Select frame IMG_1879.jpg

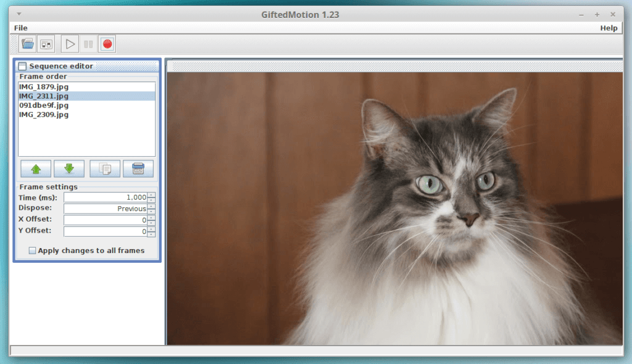86,86
